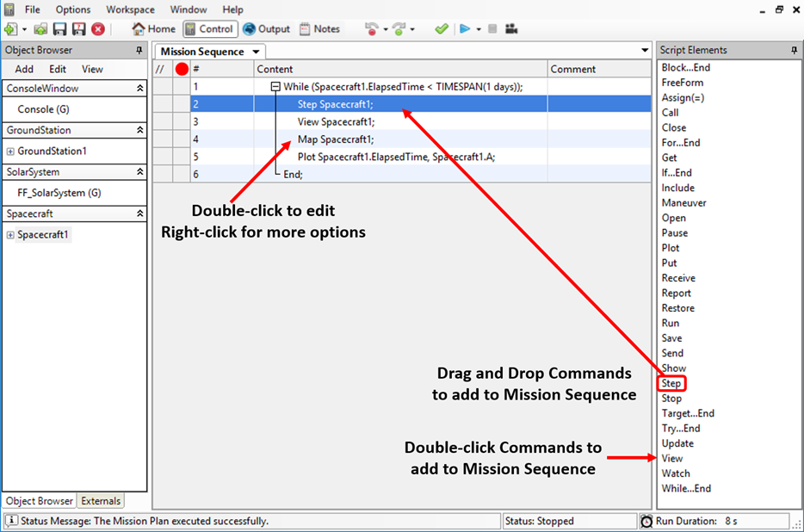Viewport: 804px width, 532px height.
Task: Select Block...End in Script Elements
Action: [685, 68]
